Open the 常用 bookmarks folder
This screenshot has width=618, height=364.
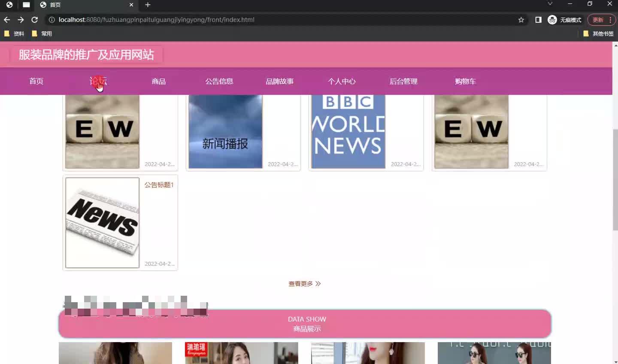(x=42, y=33)
